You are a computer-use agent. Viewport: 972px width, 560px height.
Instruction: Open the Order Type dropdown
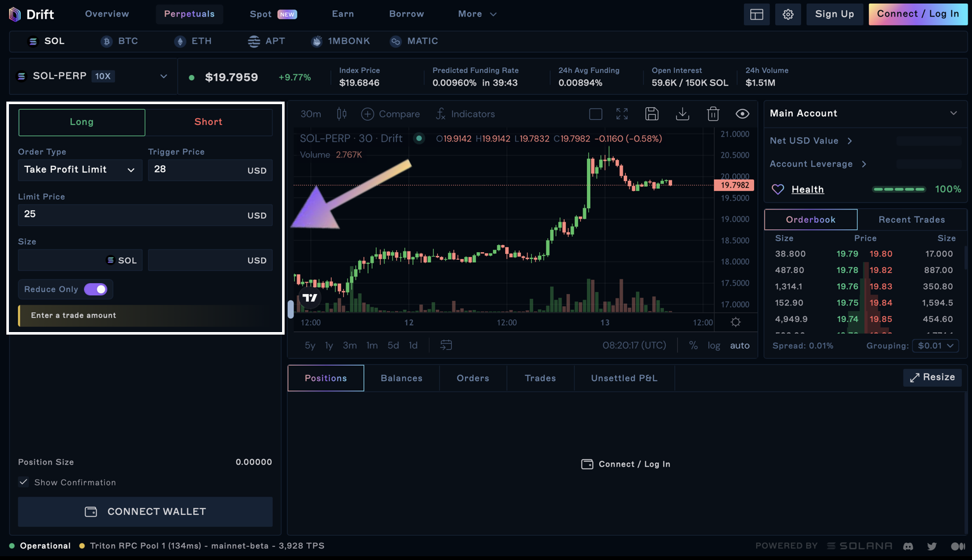(x=79, y=170)
